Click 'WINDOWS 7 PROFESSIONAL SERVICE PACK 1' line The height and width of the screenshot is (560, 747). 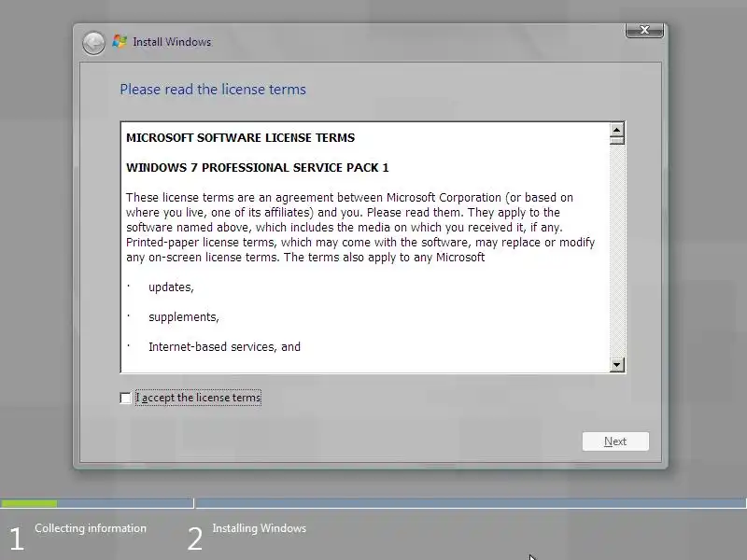coord(258,168)
